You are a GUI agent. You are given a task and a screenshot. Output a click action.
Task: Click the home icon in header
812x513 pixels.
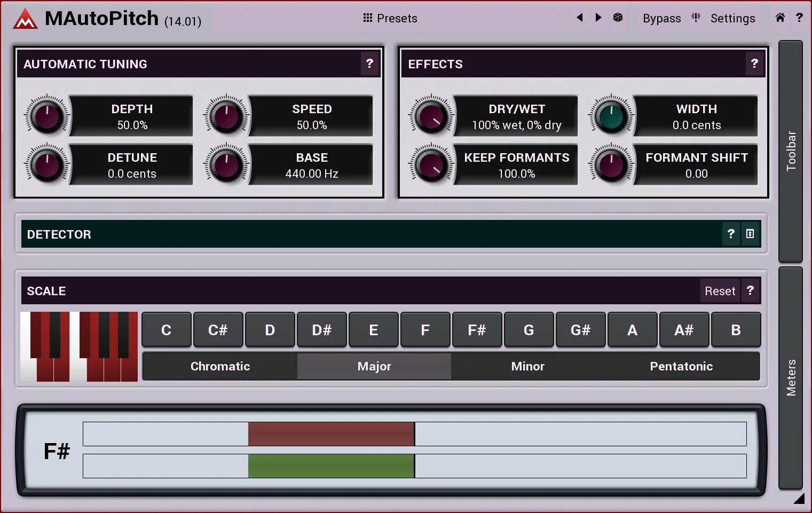click(780, 18)
